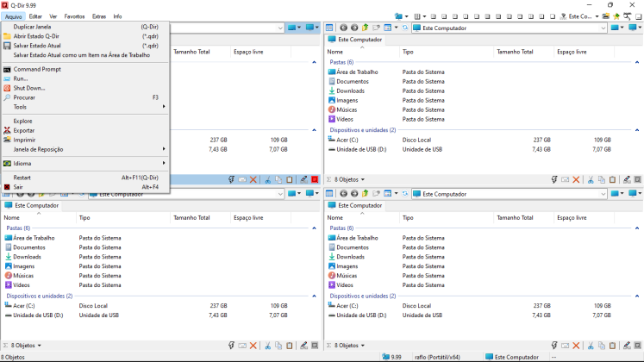Refresh the top-right pane view
Viewport: 644px width, 362px height.
(x=405, y=28)
